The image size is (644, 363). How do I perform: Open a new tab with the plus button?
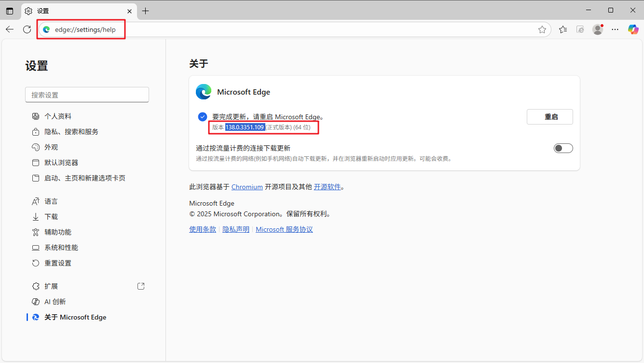coord(145,11)
